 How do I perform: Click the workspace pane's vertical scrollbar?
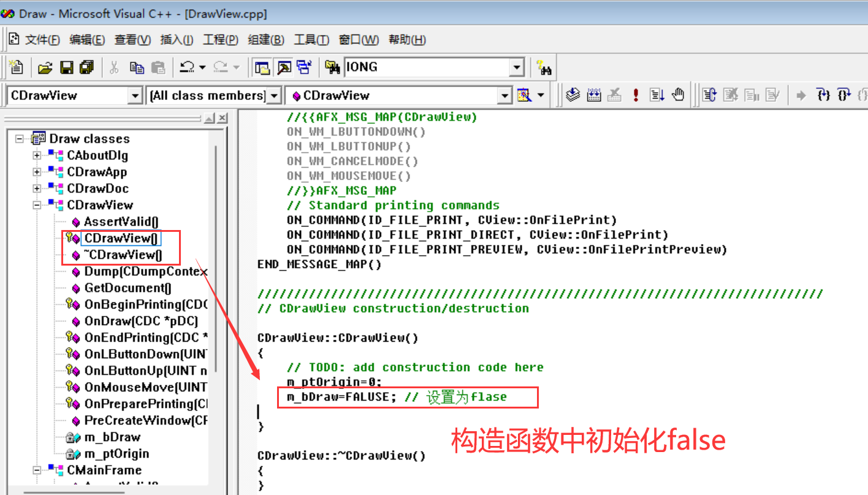215,258
